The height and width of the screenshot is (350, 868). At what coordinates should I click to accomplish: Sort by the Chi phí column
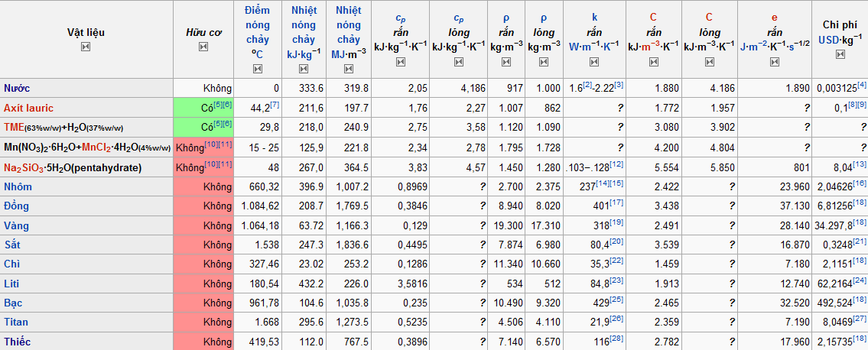click(x=840, y=54)
